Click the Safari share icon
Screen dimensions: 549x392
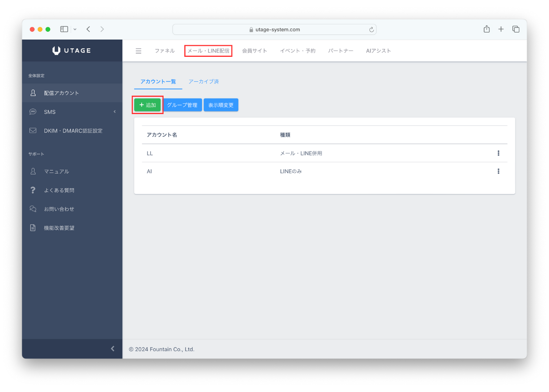[487, 29]
